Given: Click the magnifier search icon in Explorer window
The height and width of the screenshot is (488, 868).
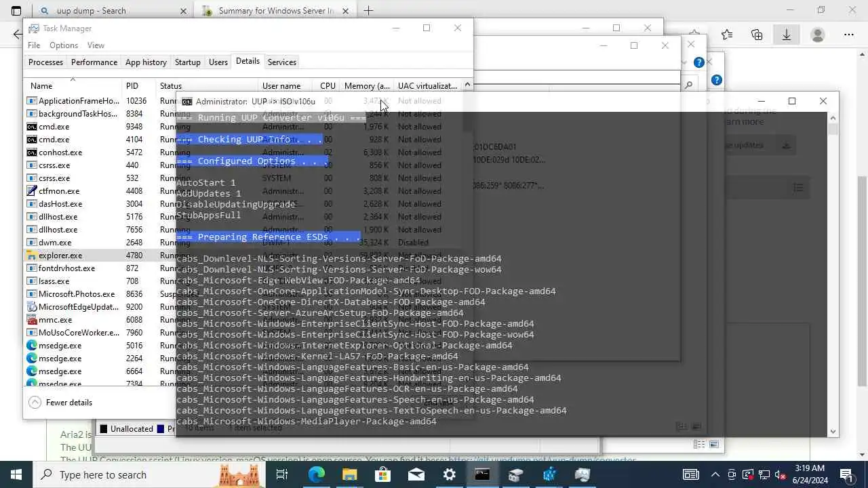Looking at the screenshot, I should (689, 85).
